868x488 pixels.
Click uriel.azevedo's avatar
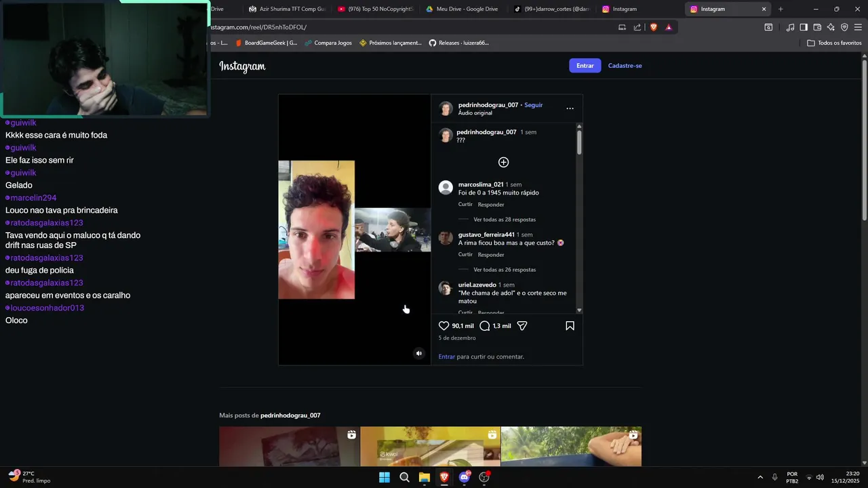pos(446,288)
